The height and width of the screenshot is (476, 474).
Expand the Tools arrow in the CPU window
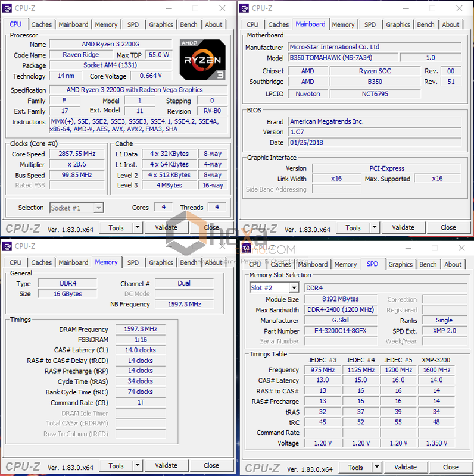click(138, 227)
